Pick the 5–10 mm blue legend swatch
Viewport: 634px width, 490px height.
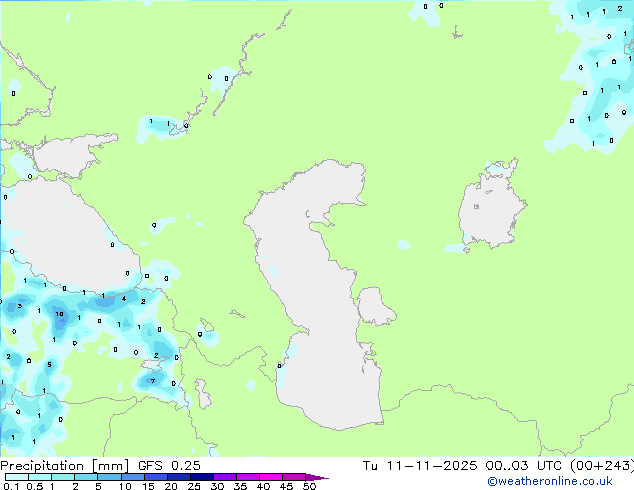click(x=109, y=477)
